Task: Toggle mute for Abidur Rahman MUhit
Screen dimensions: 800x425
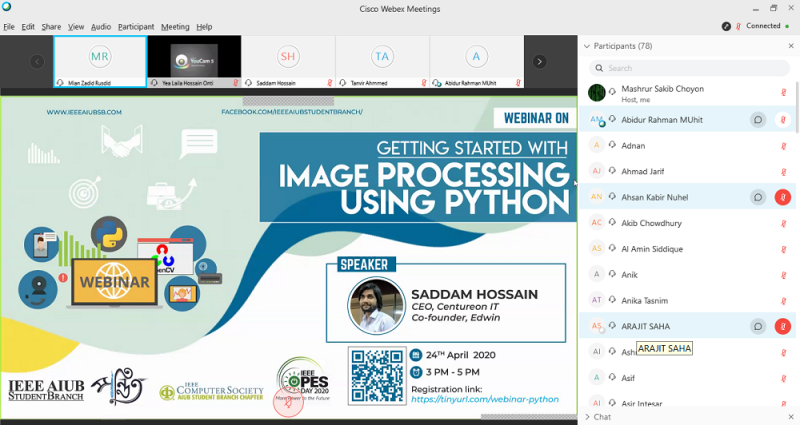Action: (x=783, y=120)
